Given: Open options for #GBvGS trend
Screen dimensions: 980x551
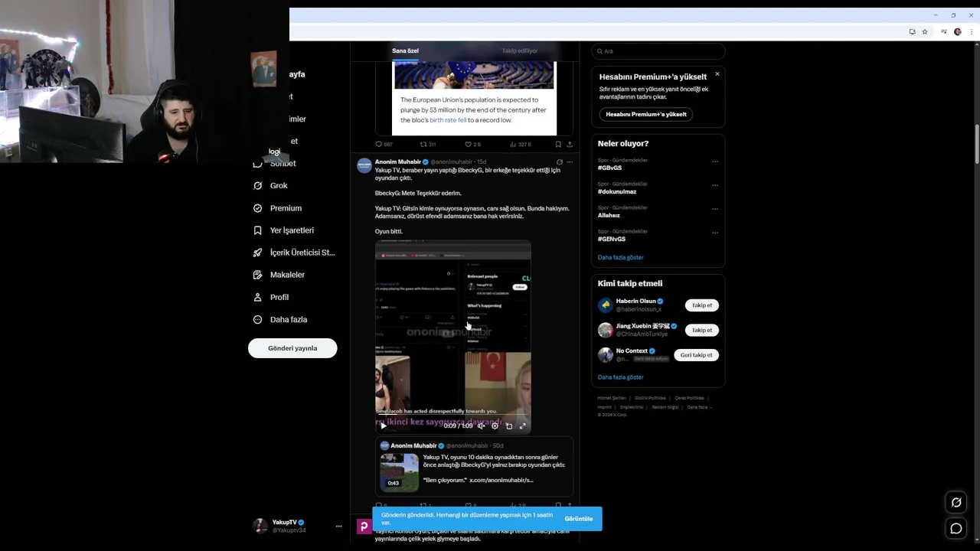Looking at the screenshot, I should click(714, 161).
